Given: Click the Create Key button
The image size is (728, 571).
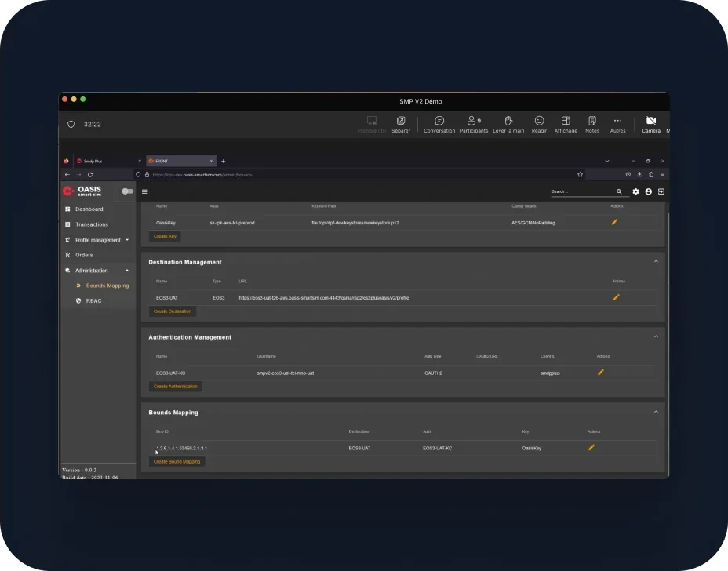Looking at the screenshot, I should [165, 236].
